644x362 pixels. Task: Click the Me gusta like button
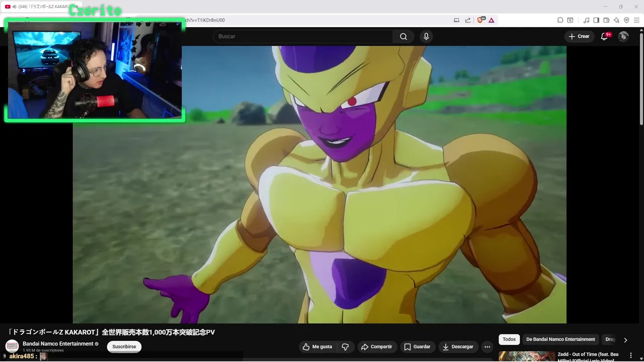pyautogui.click(x=318, y=347)
